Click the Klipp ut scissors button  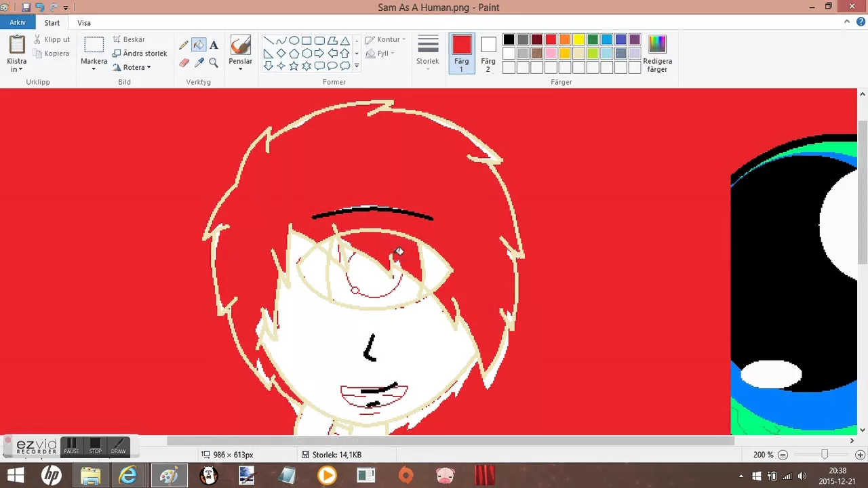point(52,39)
